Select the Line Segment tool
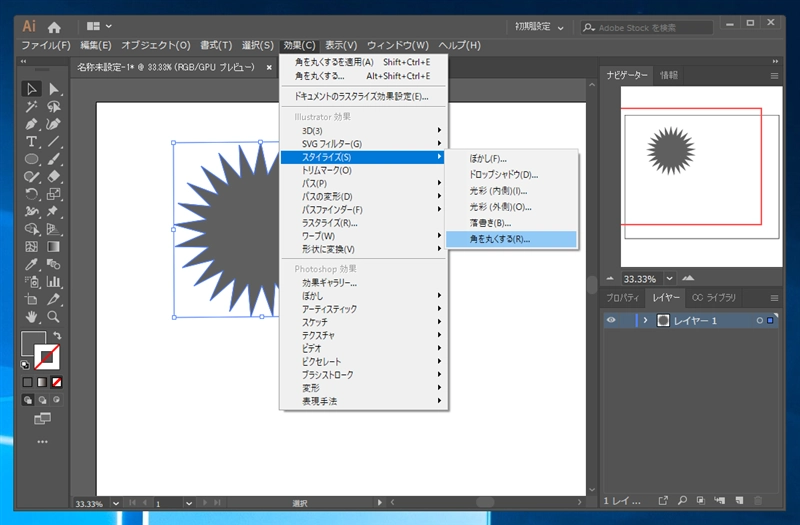This screenshot has height=525, width=800. pos(54,141)
